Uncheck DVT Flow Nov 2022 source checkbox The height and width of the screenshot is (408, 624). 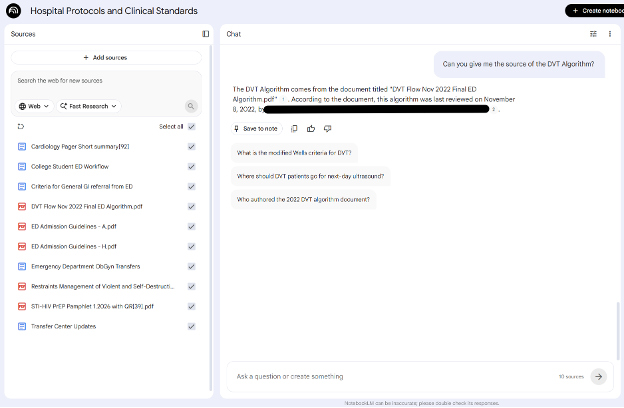coord(191,206)
